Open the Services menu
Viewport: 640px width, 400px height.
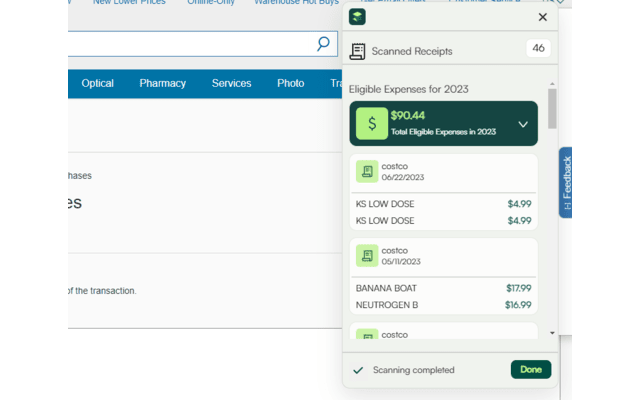(x=231, y=83)
